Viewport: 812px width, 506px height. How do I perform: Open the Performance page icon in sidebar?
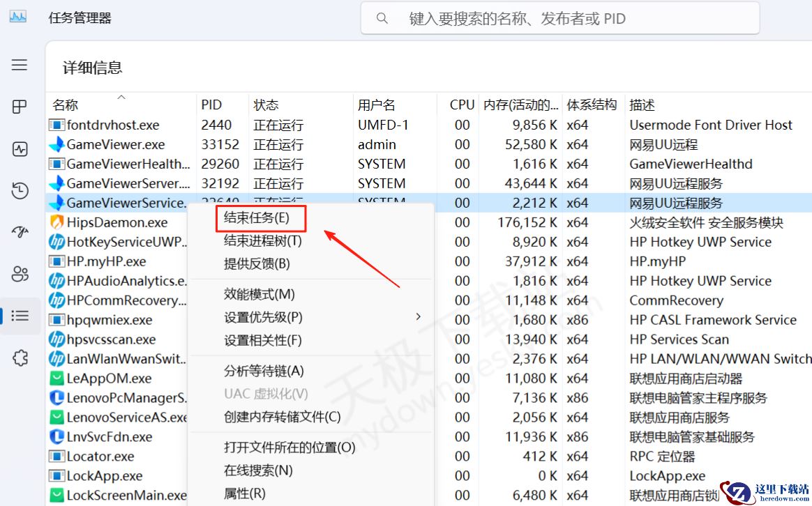tap(20, 149)
